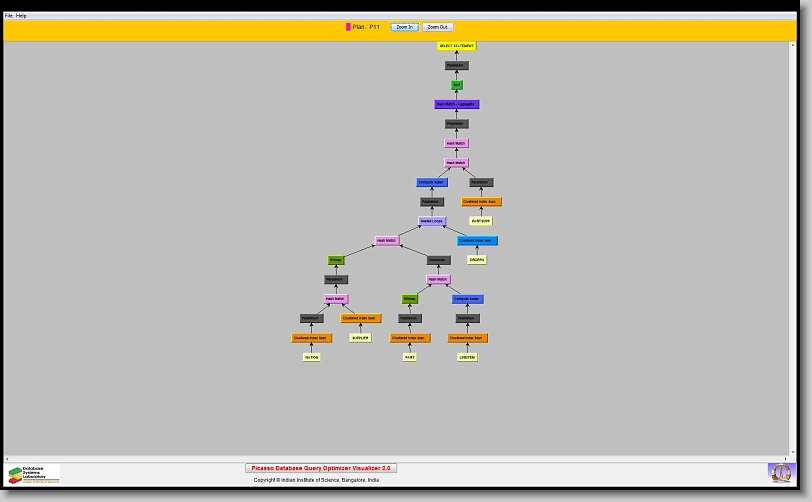Click the Zoom In button

pos(404,27)
